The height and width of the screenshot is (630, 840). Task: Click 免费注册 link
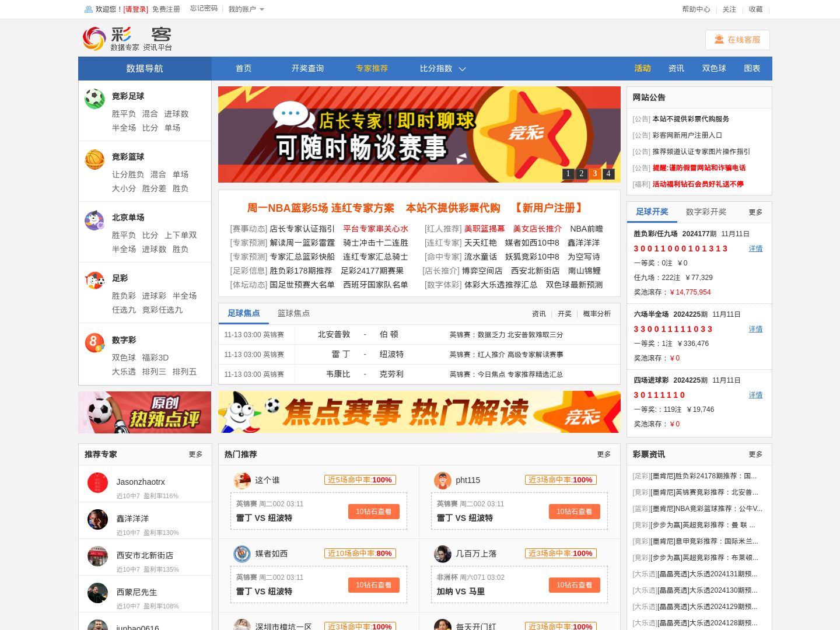[x=166, y=9]
